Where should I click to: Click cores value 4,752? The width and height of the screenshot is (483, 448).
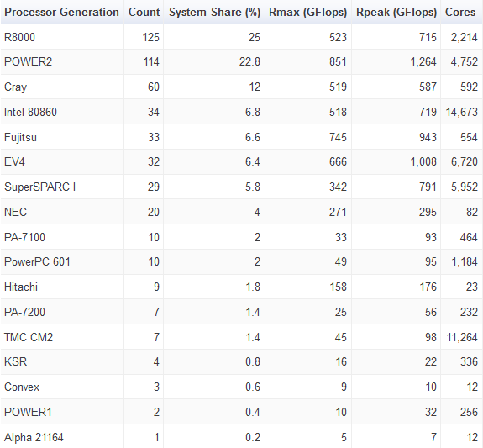[x=465, y=61]
